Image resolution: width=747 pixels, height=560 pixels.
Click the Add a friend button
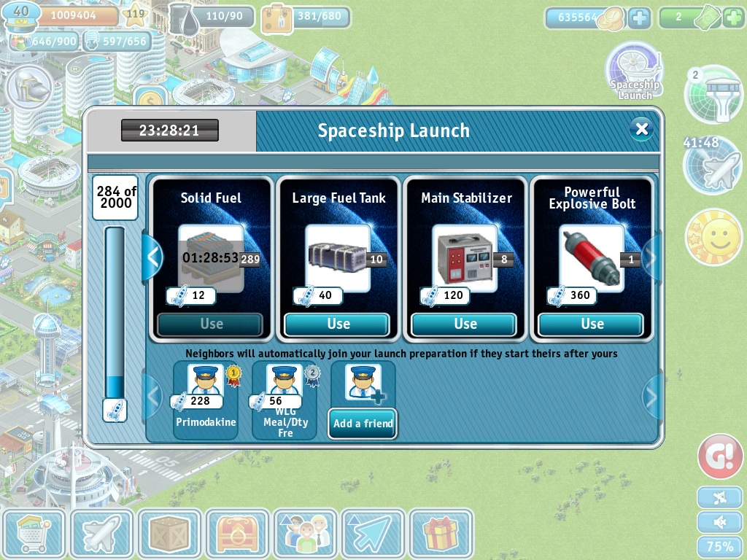[x=363, y=424]
